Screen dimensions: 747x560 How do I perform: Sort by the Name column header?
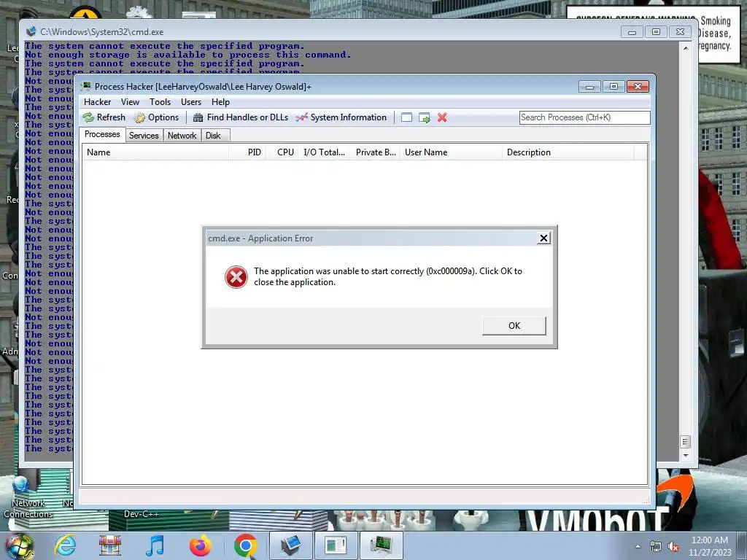155,152
